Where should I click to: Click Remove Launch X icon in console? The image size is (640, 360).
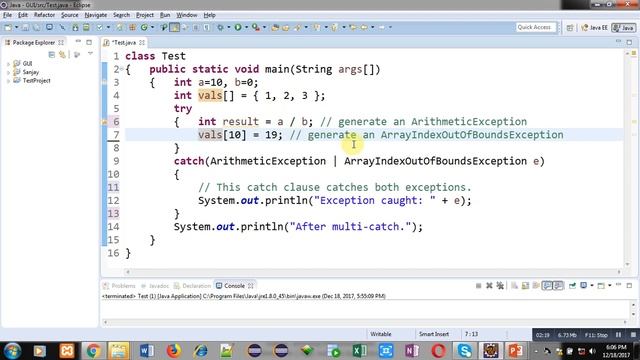point(489,286)
